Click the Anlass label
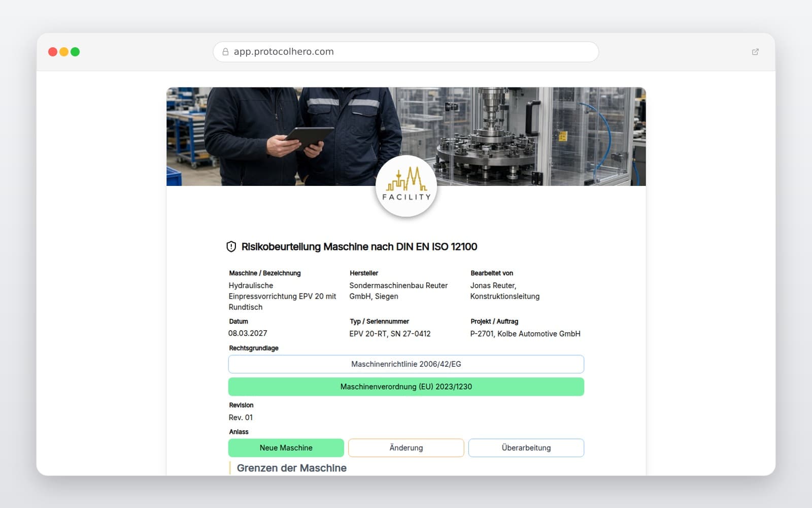The width and height of the screenshot is (812, 508). [x=239, y=432]
